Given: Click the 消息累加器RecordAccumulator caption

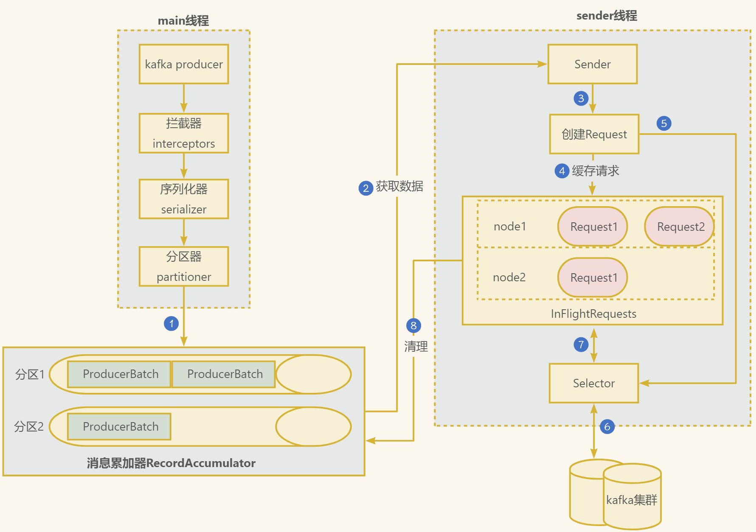Looking at the screenshot, I should click(171, 463).
